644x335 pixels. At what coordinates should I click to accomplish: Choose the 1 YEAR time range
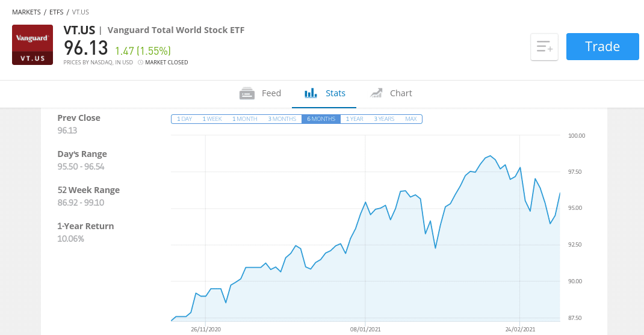[355, 119]
